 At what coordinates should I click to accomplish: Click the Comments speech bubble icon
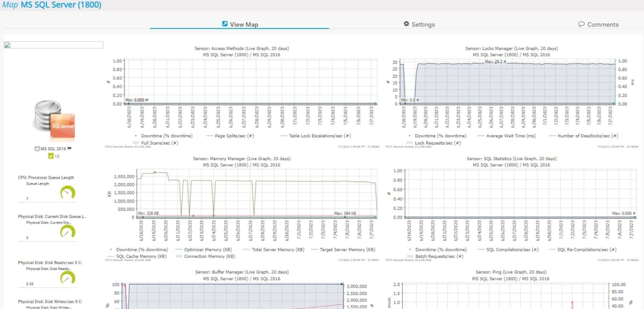pos(581,24)
